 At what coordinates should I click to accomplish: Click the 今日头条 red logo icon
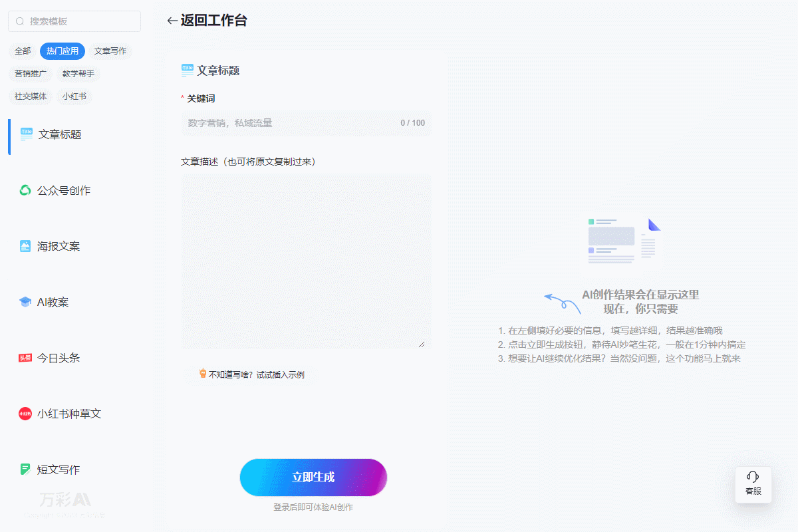point(25,358)
